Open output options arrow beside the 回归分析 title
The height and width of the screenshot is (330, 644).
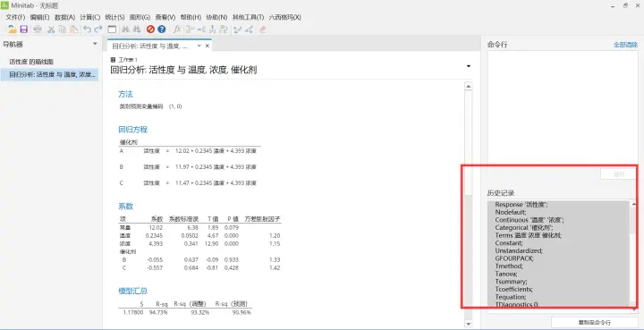pyautogui.click(x=468, y=66)
